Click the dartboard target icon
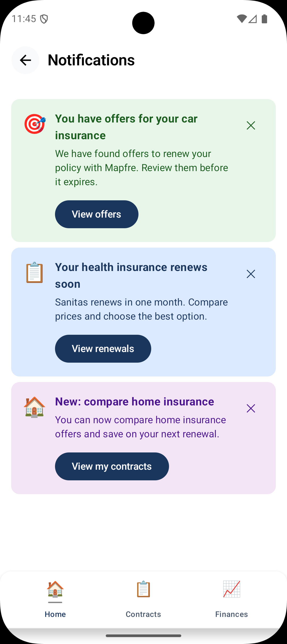Image resolution: width=287 pixels, height=644 pixels. pyautogui.click(x=35, y=124)
